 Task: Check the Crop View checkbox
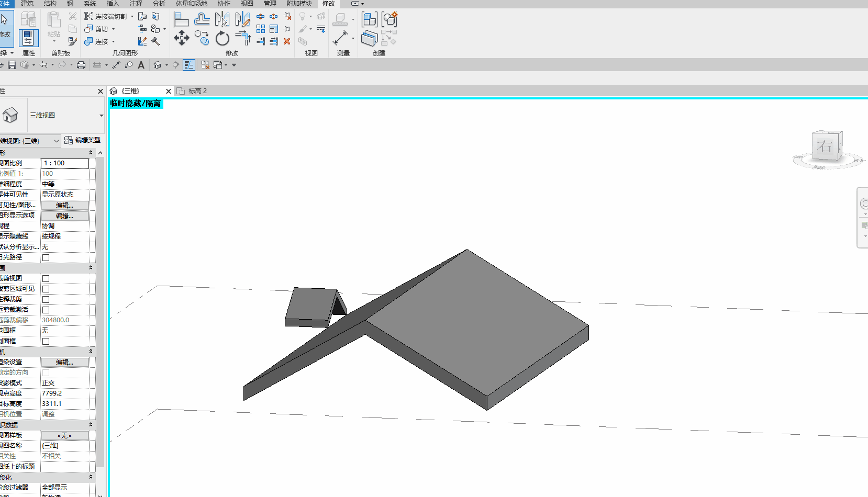46,278
